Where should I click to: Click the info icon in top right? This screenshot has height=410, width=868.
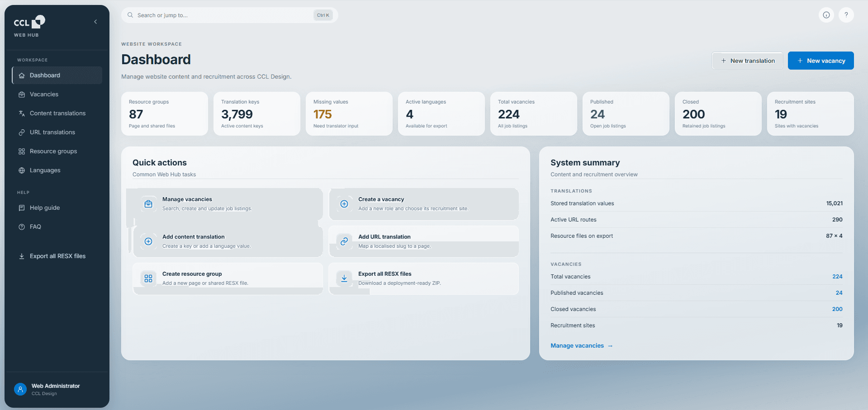coord(826,15)
